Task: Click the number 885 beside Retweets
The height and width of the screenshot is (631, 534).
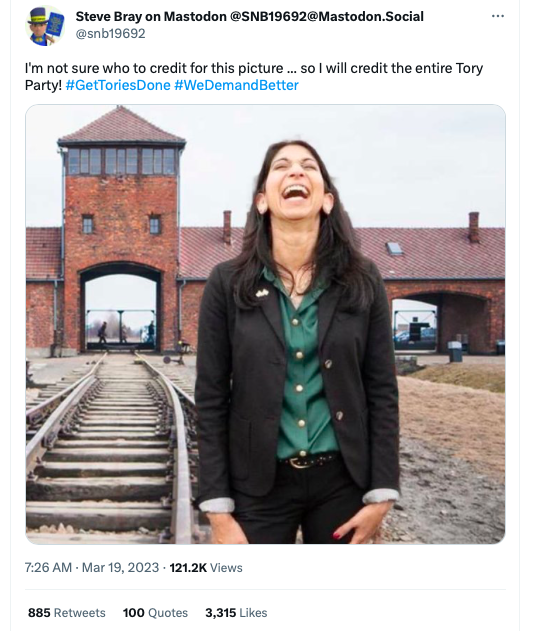Action: click(39, 613)
